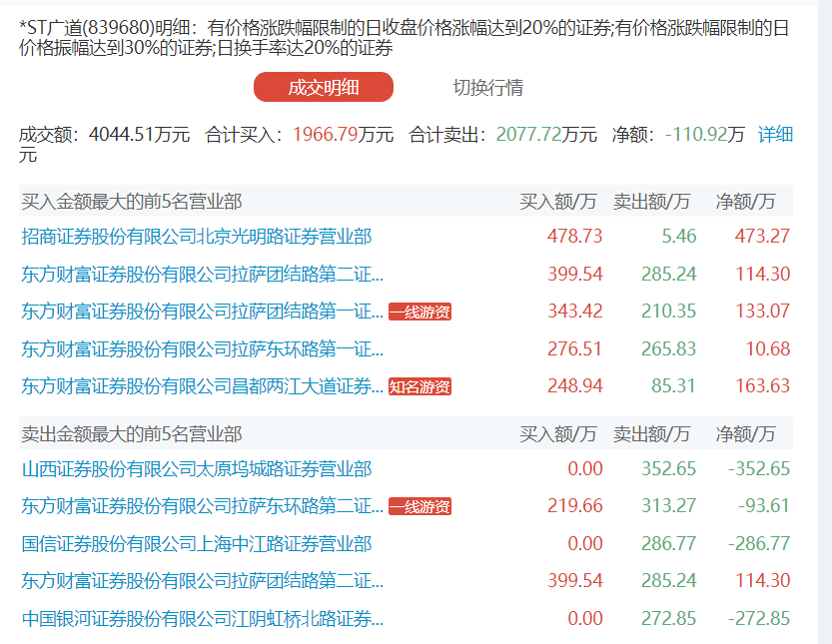This screenshot has width=832, height=644.
Task: Click buy amount 248.94
Action: [x=575, y=385]
